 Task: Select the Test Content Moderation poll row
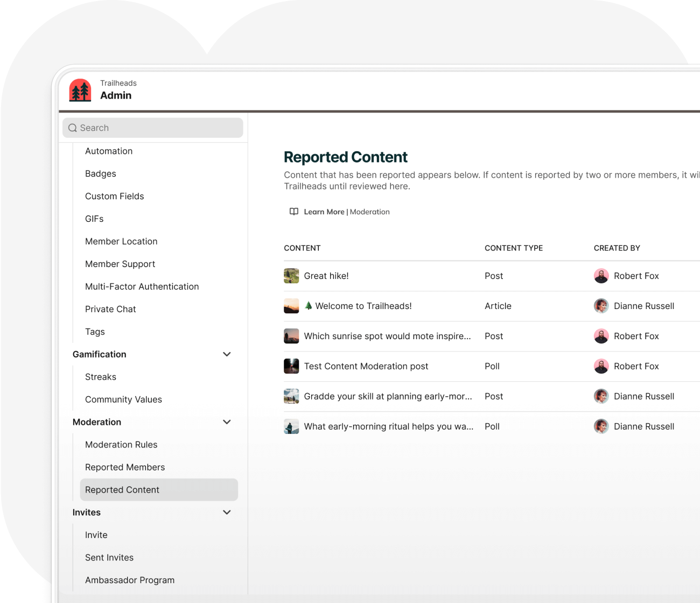tap(366, 366)
